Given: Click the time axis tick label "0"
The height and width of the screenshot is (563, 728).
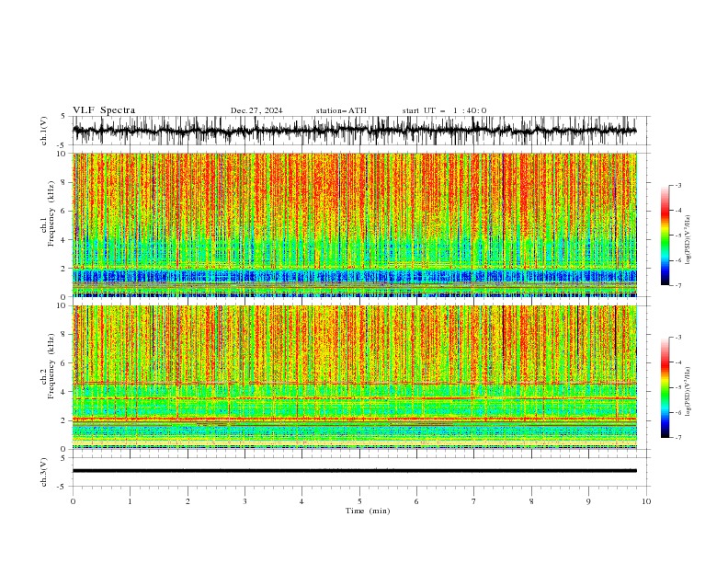Looking at the screenshot, I should (x=73, y=501).
